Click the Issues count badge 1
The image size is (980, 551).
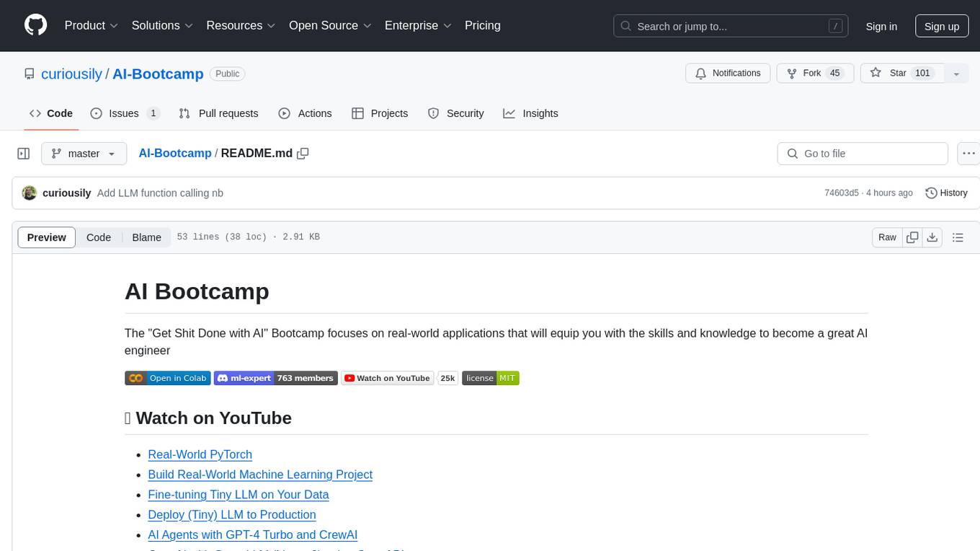[153, 113]
